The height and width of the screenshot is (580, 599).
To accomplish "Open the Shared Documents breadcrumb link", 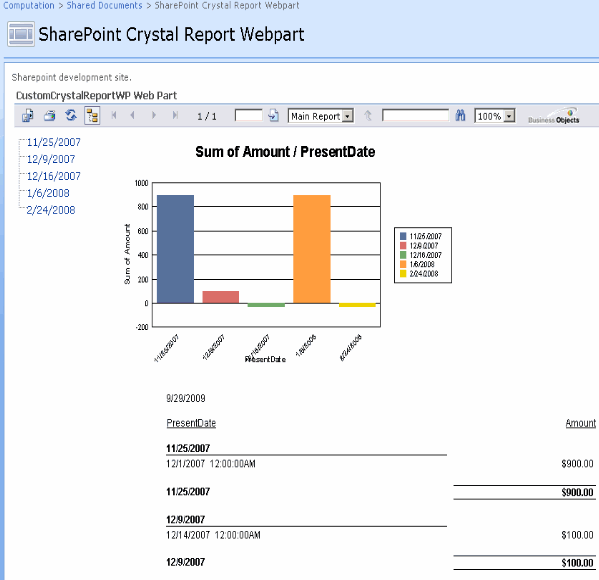I will (x=104, y=5).
